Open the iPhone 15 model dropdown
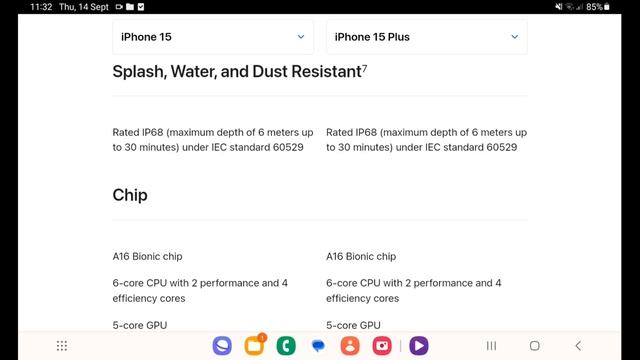640x360 pixels. tap(213, 37)
